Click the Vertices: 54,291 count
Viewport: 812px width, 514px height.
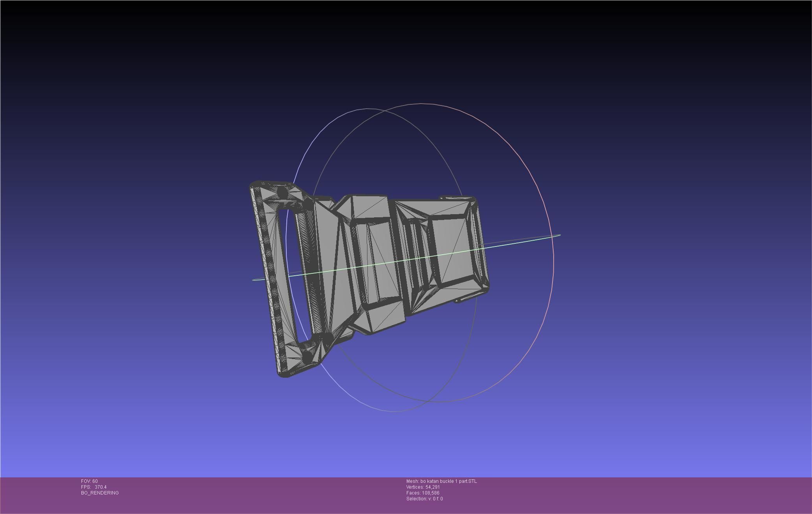point(423,487)
